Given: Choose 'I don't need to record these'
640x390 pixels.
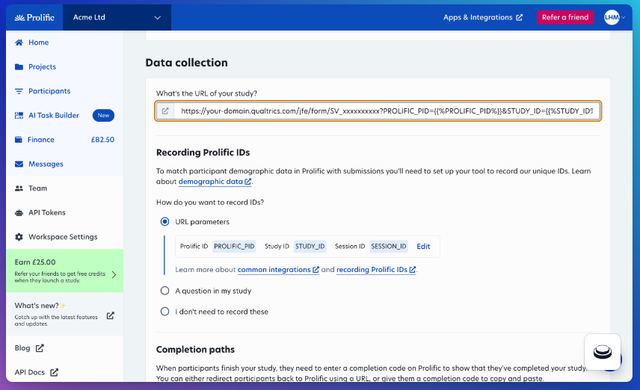Looking at the screenshot, I should tap(164, 311).
